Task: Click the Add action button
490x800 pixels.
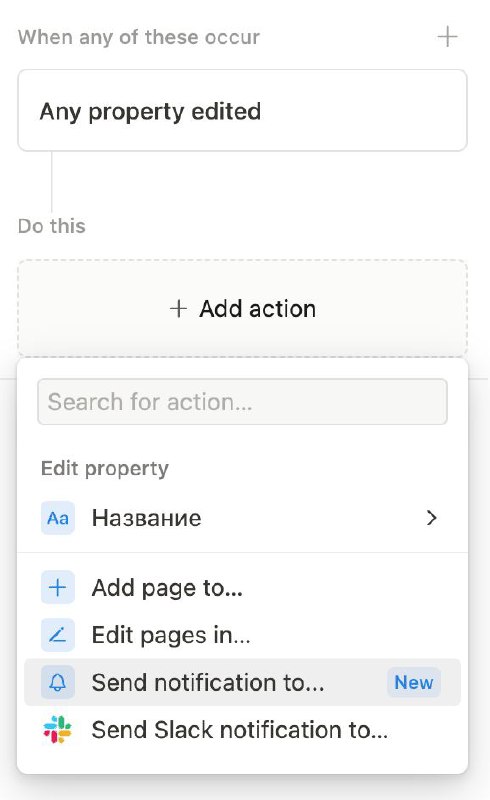Action: pyautogui.click(x=242, y=308)
